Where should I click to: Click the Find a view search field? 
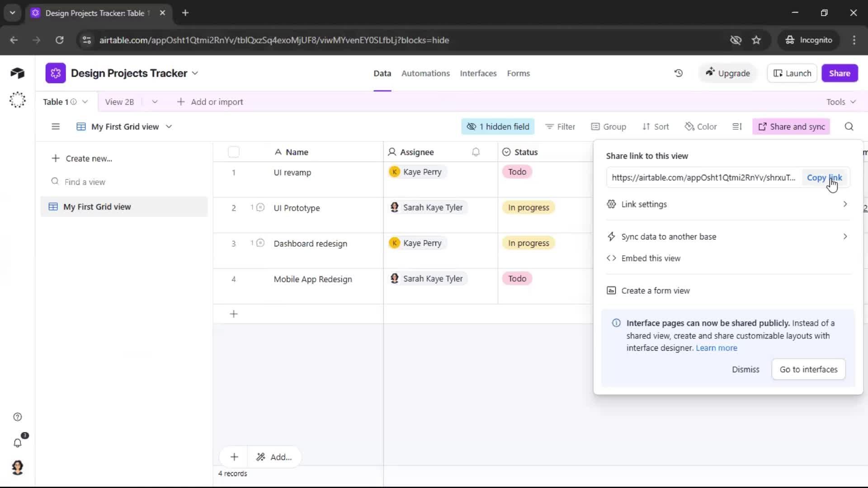tap(124, 182)
